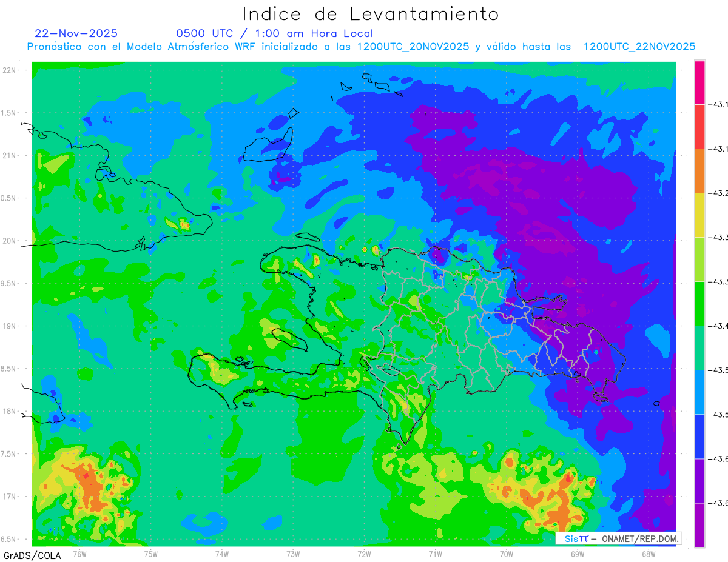The width and height of the screenshot is (728, 562).
Task: Click the 1.5N latitude label
Action: (x=9, y=113)
